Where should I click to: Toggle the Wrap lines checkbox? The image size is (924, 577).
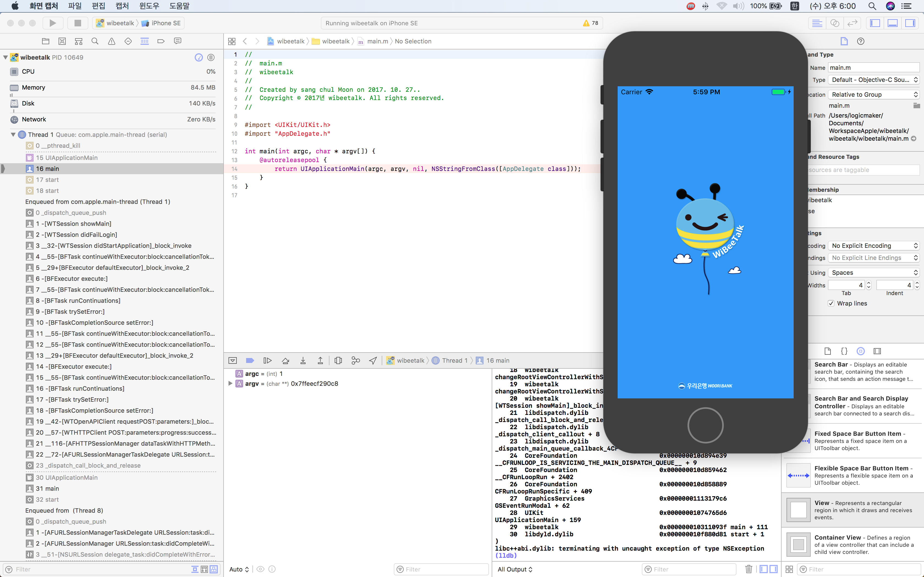(831, 303)
